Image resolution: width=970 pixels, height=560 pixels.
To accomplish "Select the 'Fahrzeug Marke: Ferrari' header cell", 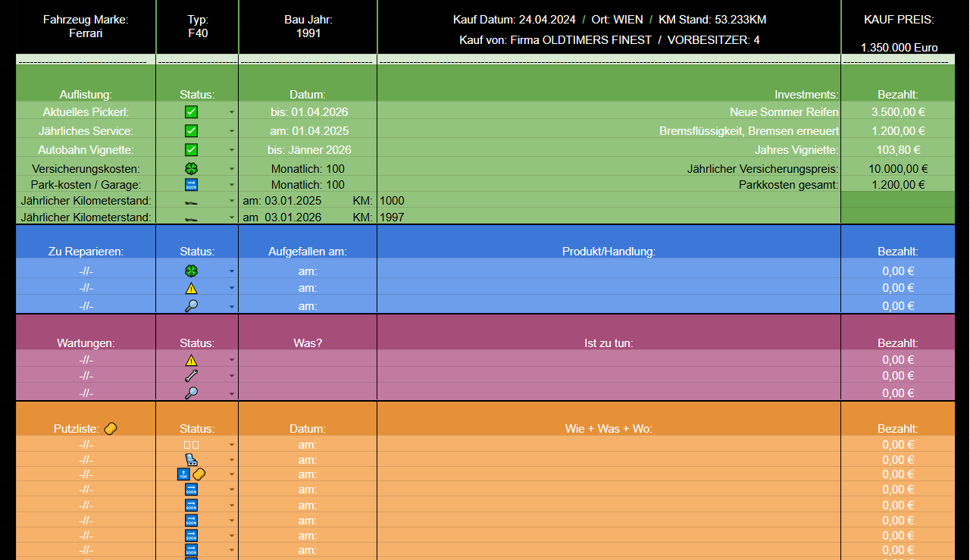I will (86, 27).
